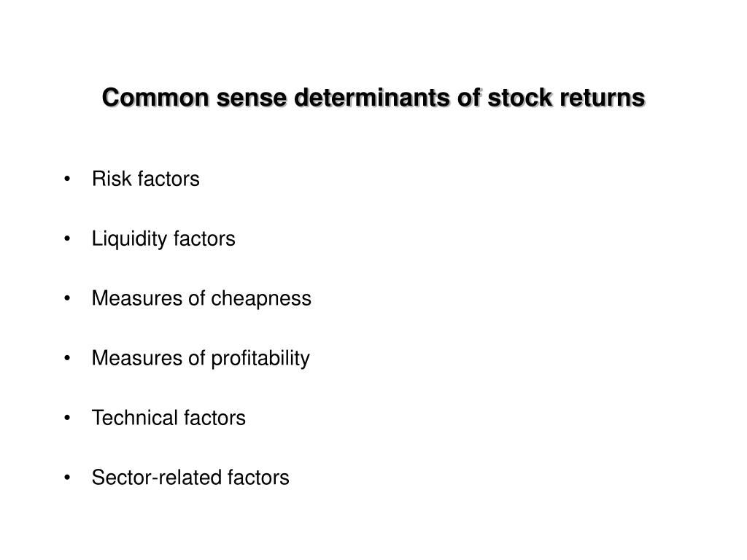Click the bullet marker beside Risk factors
The width and height of the screenshot is (747, 560).
tap(67, 179)
